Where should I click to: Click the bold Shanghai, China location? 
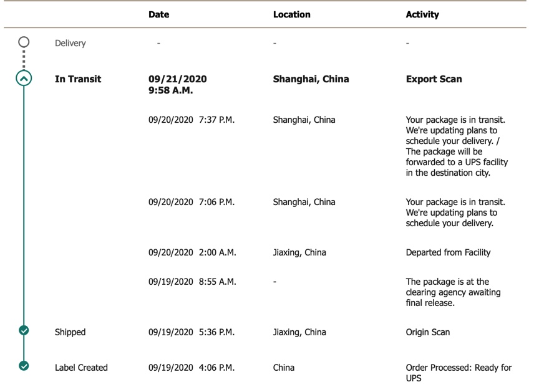click(x=311, y=79)
